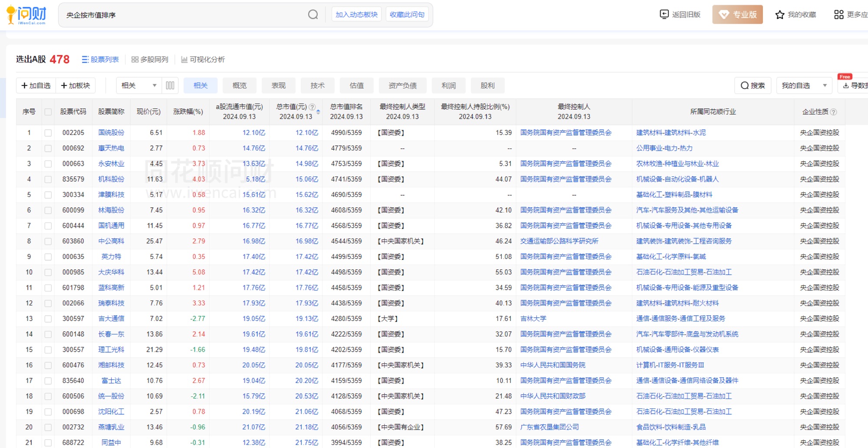Image resolution: width=868 pixels, height=448 pixels.
Task: Click the 加板块 button
Action: [x=76, y=85]
